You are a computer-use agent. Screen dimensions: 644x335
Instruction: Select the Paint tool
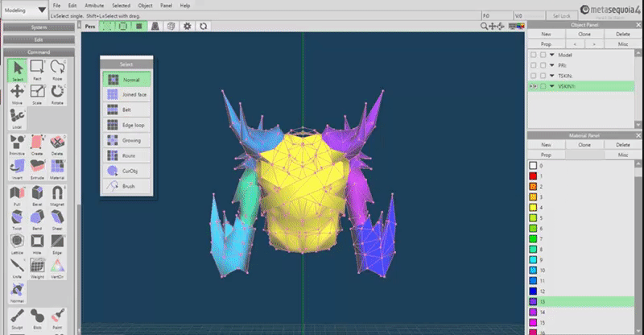[57, 319]
